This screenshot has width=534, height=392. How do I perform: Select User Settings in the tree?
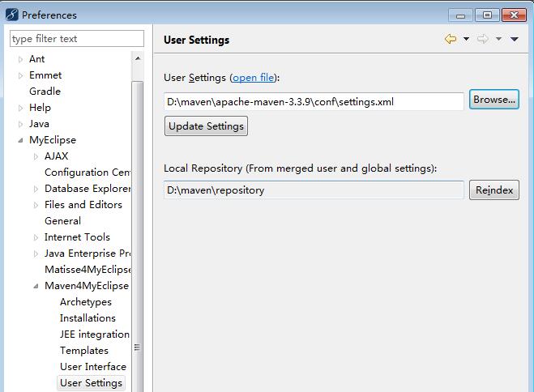point(91,383)
